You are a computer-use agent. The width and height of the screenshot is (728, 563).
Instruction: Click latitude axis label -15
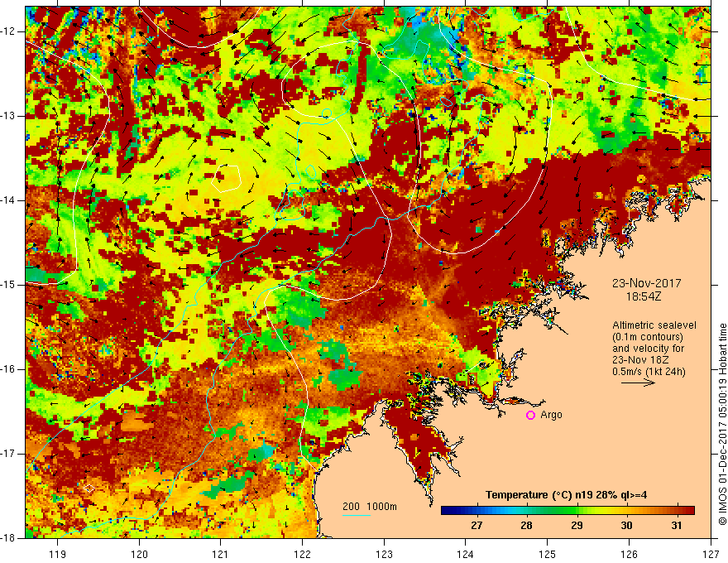point(9,285)
